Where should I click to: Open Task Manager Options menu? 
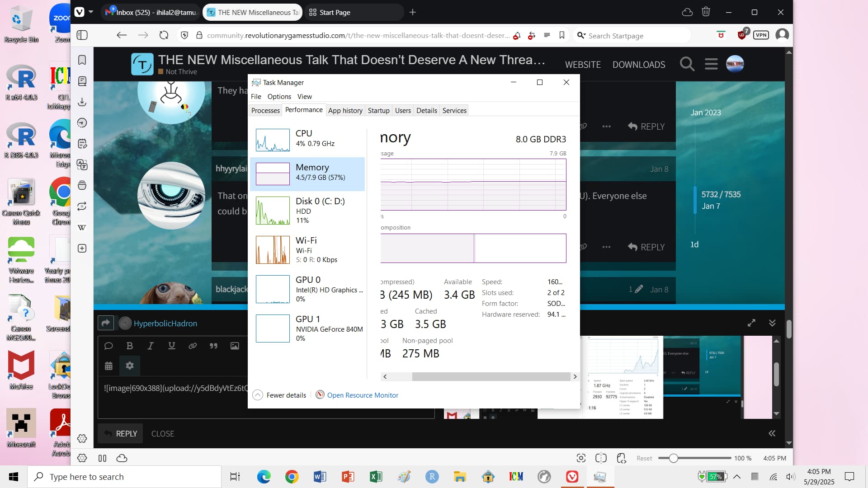coord(279,96)
